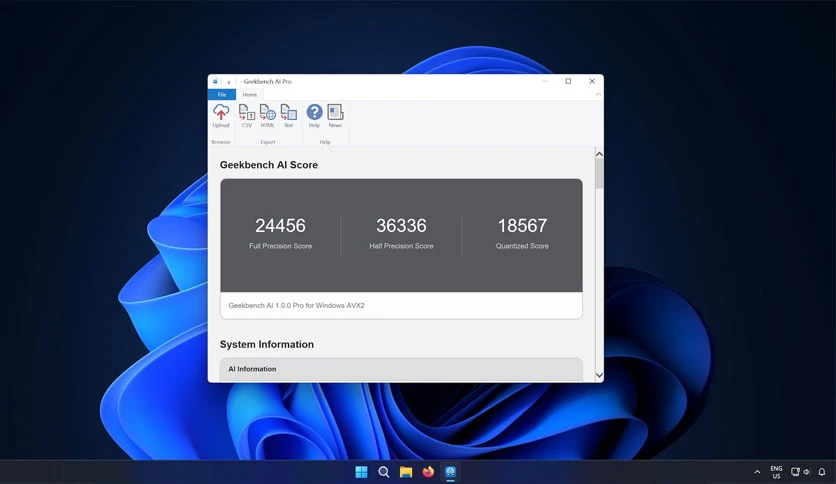Export the results as Text

pos(288,116)
